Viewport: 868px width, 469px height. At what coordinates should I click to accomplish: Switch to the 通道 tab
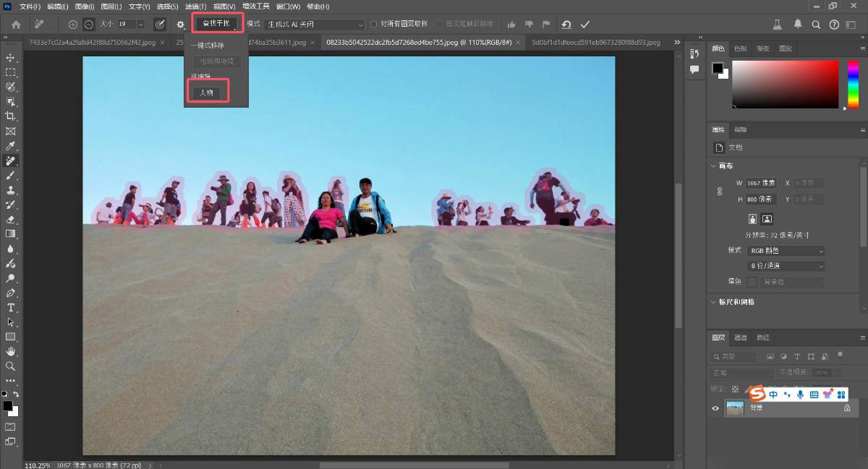(x=741, y=337)
